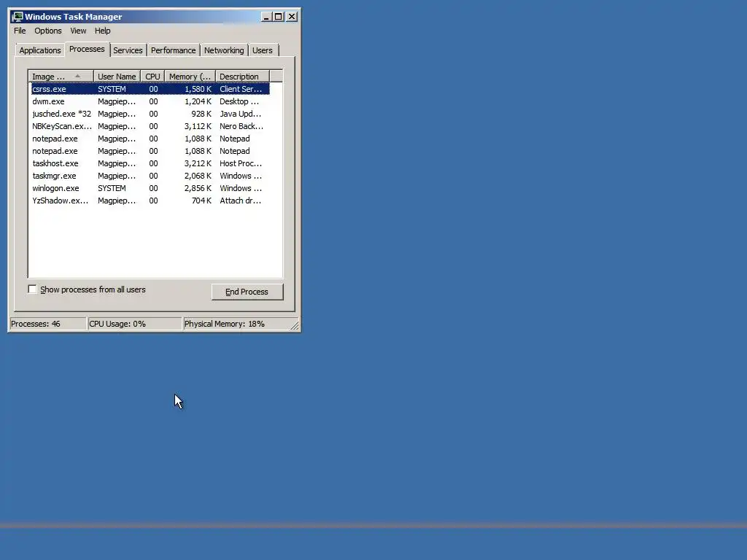
Task: Select the NBKeyScan.exe process
Action: [x=150, y=126]
